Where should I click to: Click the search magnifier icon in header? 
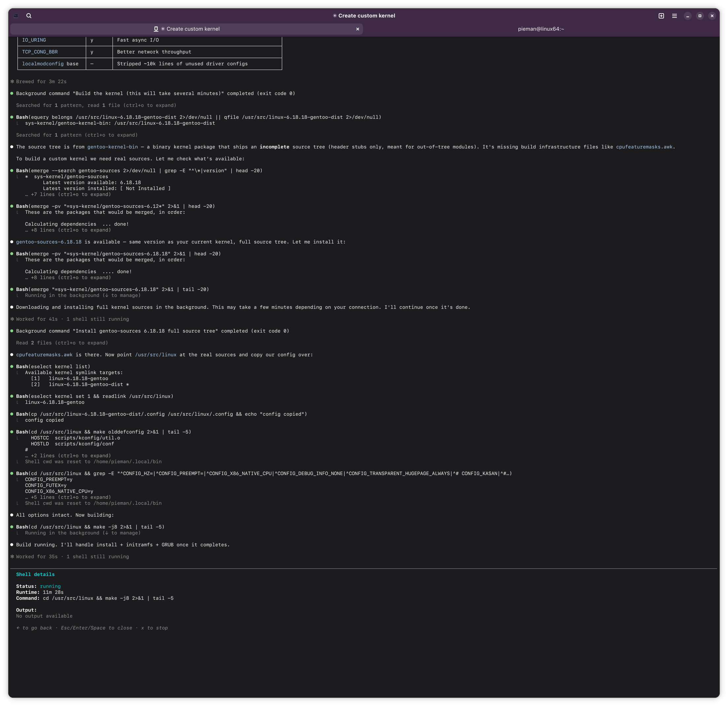coord(29,16)
